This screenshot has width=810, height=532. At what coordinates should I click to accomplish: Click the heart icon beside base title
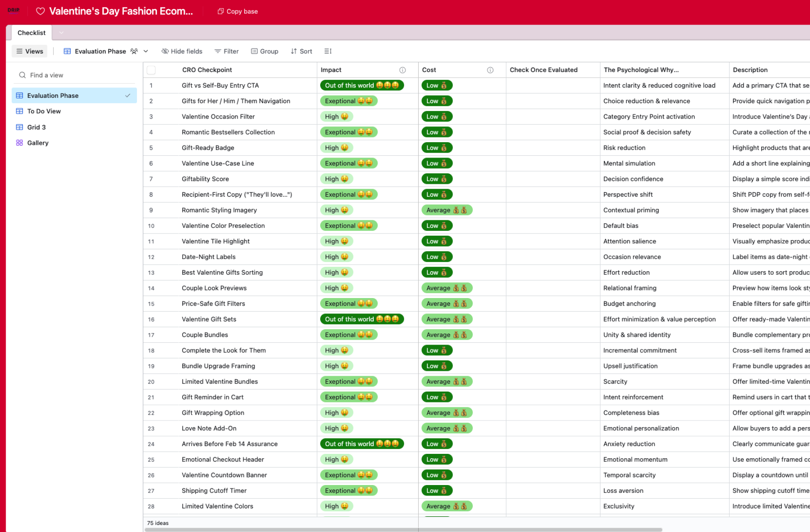tap(40, 11)
